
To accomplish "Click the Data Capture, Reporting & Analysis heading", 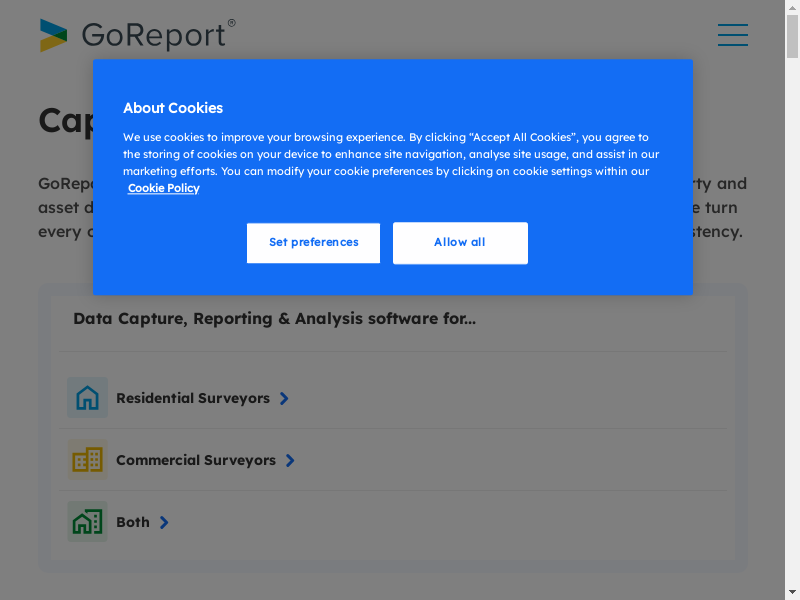I will [274, 319].
